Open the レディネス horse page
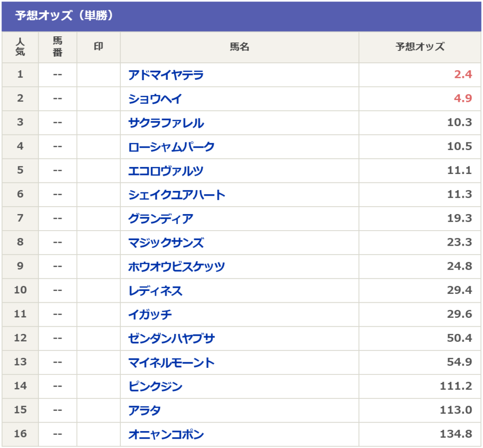Viewport: 483px width, 448px height. click(x=155, y=291)
